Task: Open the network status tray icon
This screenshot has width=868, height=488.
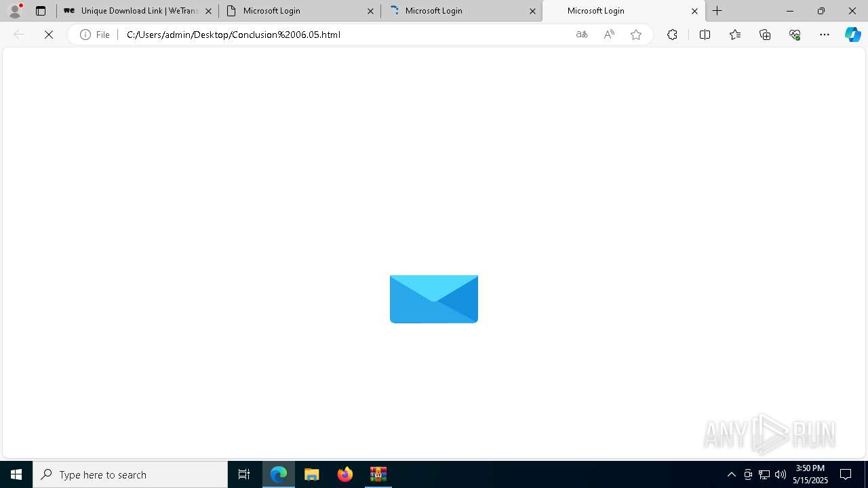Action: [x=764, y=474]
